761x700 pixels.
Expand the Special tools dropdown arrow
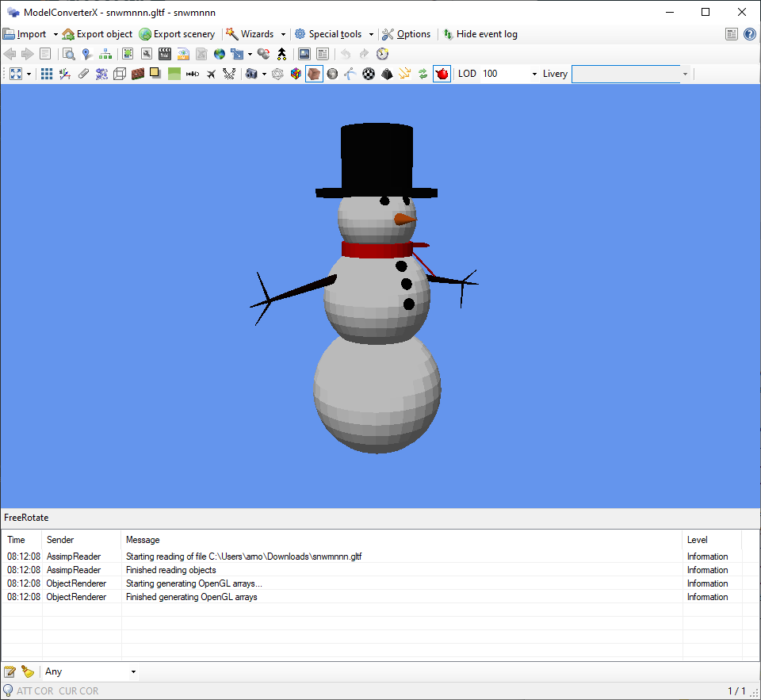[x=371, y=34]
